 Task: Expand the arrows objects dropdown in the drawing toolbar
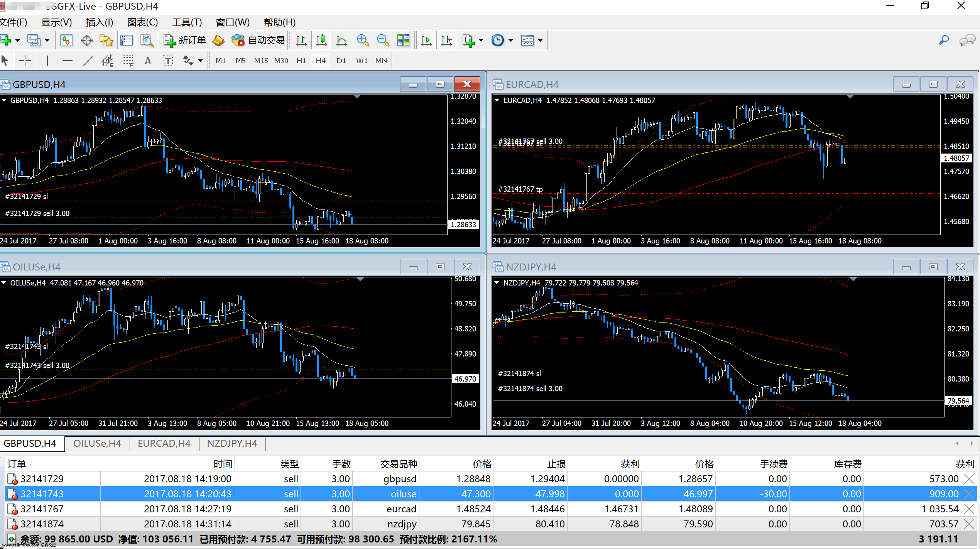[200, 61]
